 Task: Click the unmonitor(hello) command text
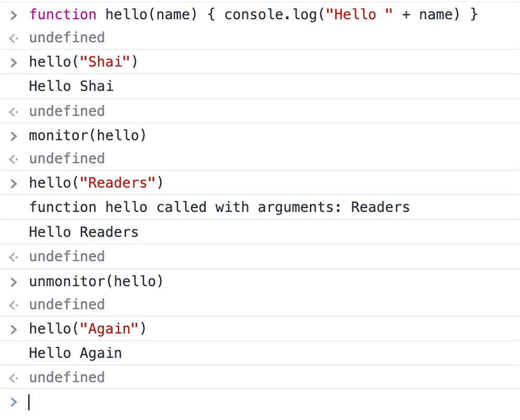(96, 282)
